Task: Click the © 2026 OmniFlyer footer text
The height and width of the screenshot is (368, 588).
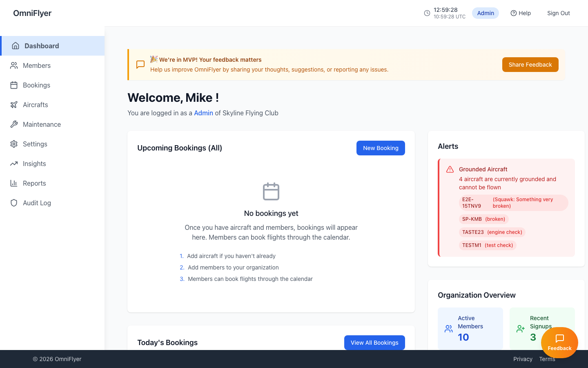Action: [57, 359]
